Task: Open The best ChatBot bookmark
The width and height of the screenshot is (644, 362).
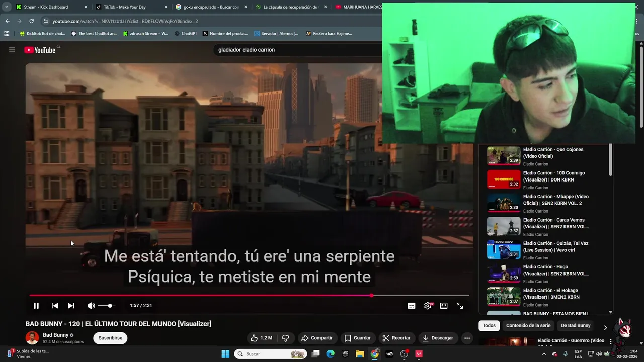Action: pos(94,34)
